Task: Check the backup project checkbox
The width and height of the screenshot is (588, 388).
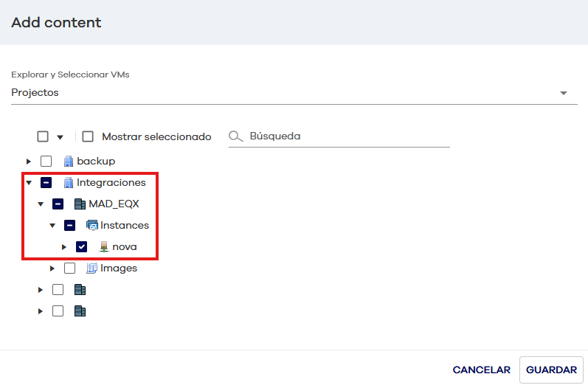Action: click(x=46, y=161)
